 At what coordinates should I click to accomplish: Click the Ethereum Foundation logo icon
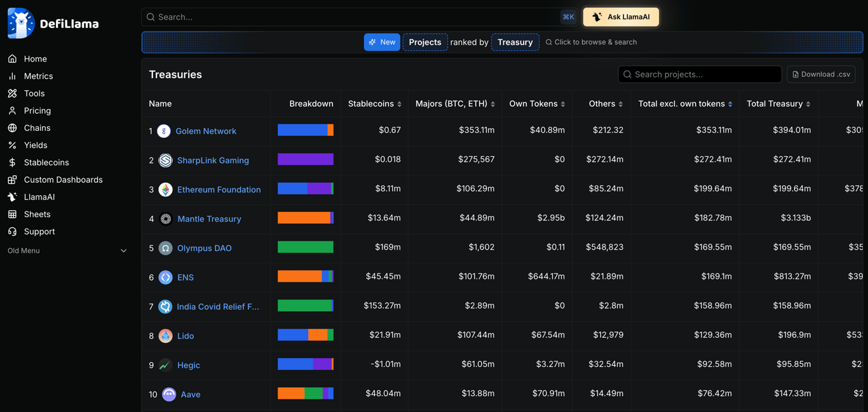point(165,190)
